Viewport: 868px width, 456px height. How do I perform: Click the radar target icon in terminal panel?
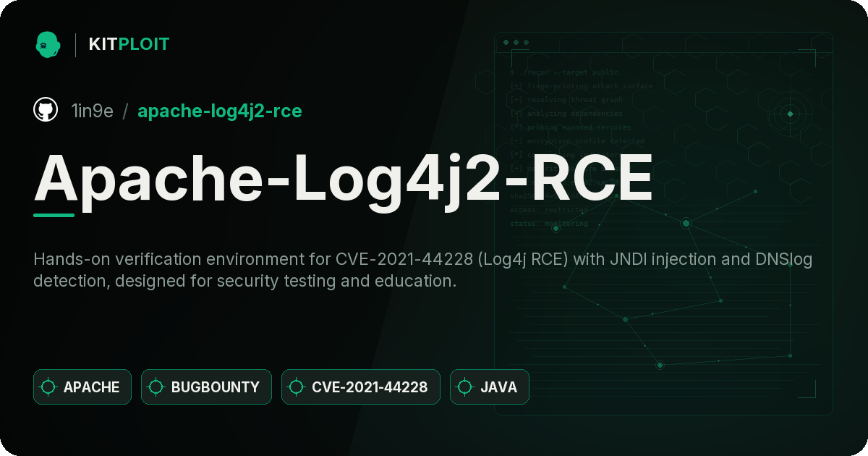(x=790, y=114)
